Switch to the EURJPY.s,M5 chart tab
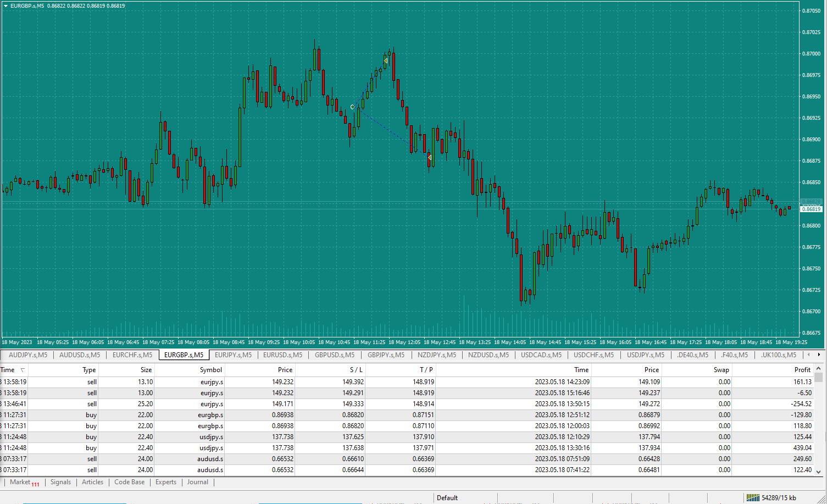The image size is (827, 504). coord(233,355)
